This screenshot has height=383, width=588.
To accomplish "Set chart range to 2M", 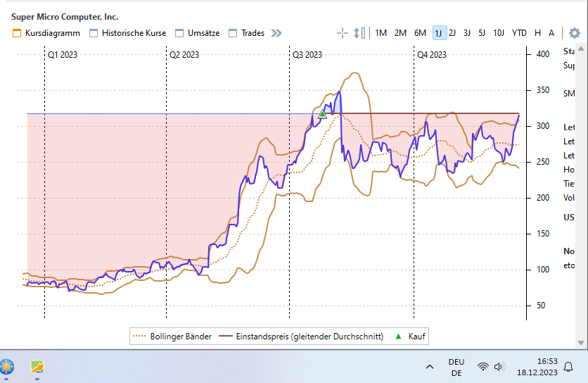I will pos(400,33).
